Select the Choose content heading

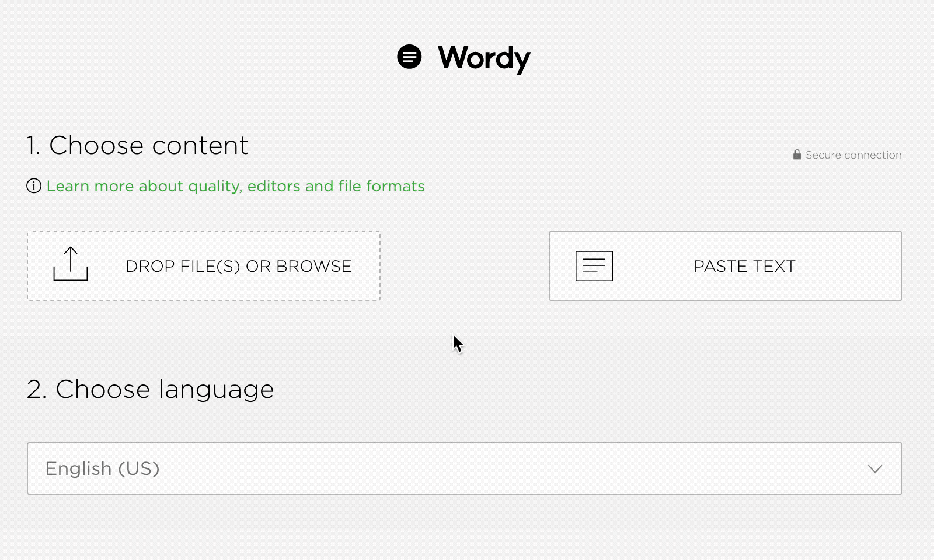pyautogui.click(x=137, y=145)
